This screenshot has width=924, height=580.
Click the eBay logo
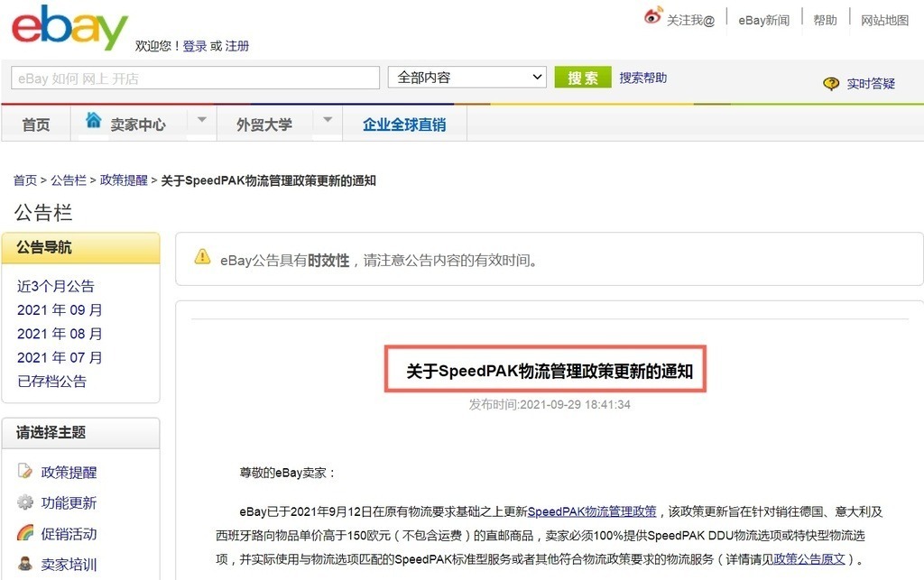click(69, 29)
